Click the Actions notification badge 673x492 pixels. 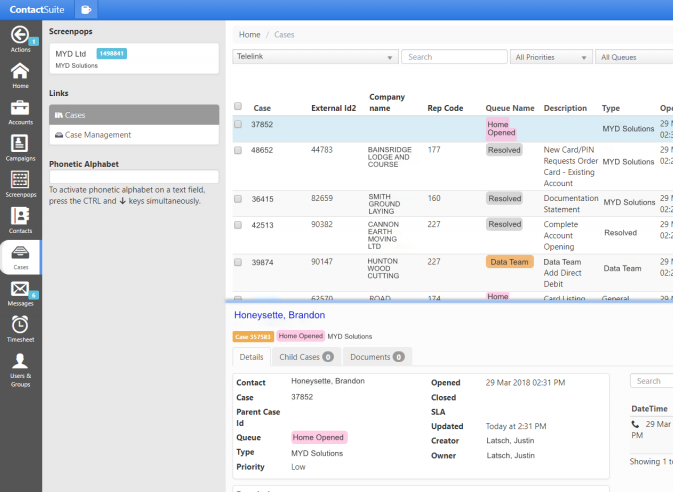[33, 42]
